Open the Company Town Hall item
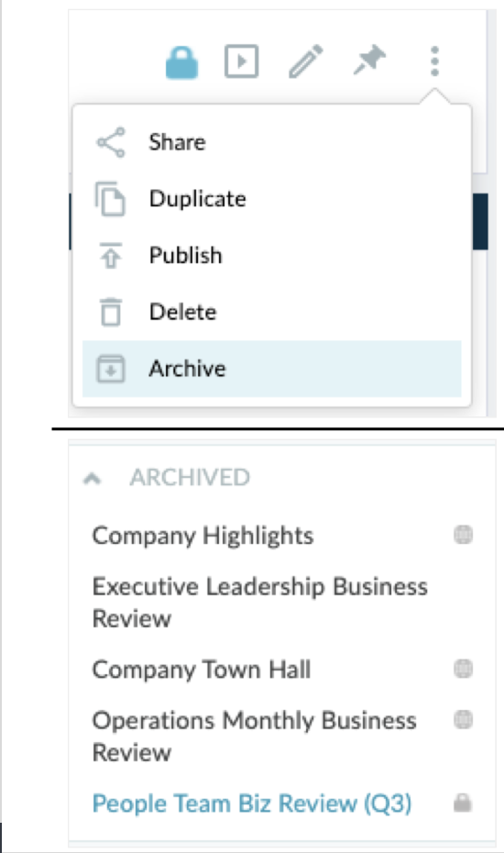 202,670
